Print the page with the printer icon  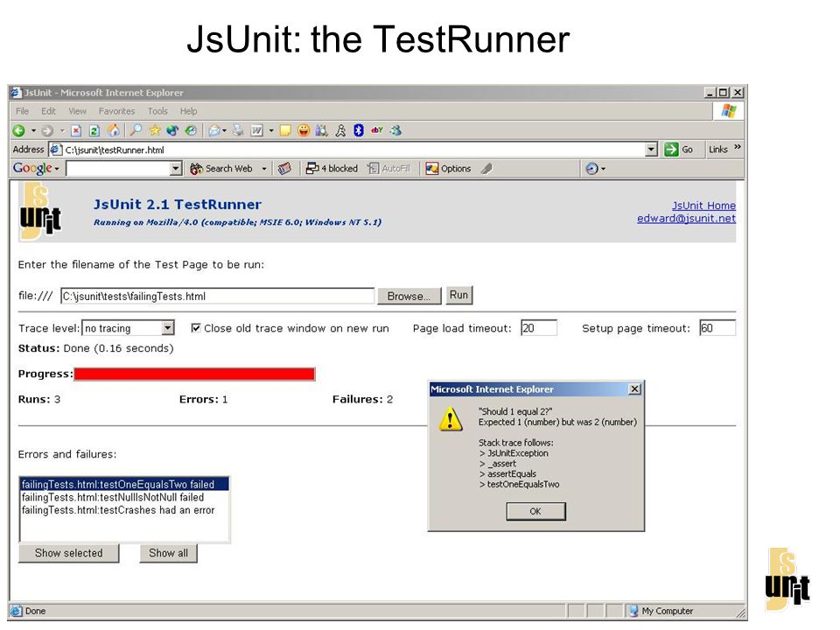238,130
